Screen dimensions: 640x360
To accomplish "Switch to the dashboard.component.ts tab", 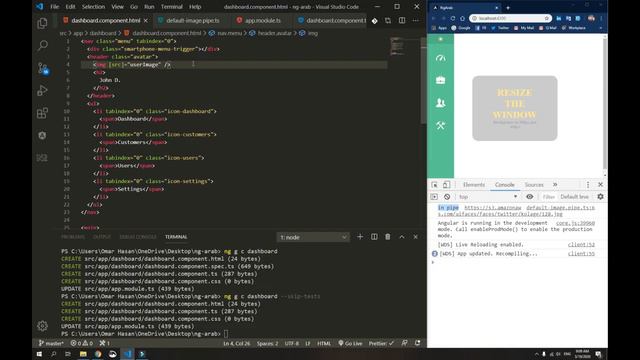I will pos(331,20).
